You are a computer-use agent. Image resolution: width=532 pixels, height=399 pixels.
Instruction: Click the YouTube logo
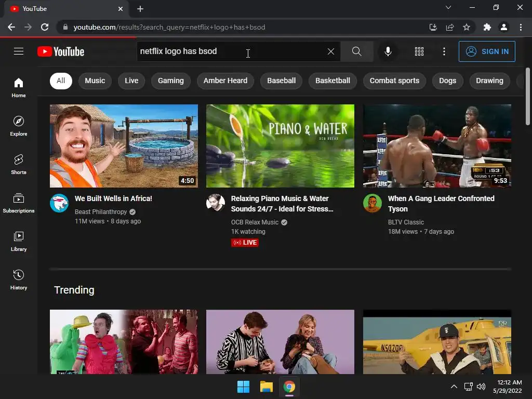61,51
